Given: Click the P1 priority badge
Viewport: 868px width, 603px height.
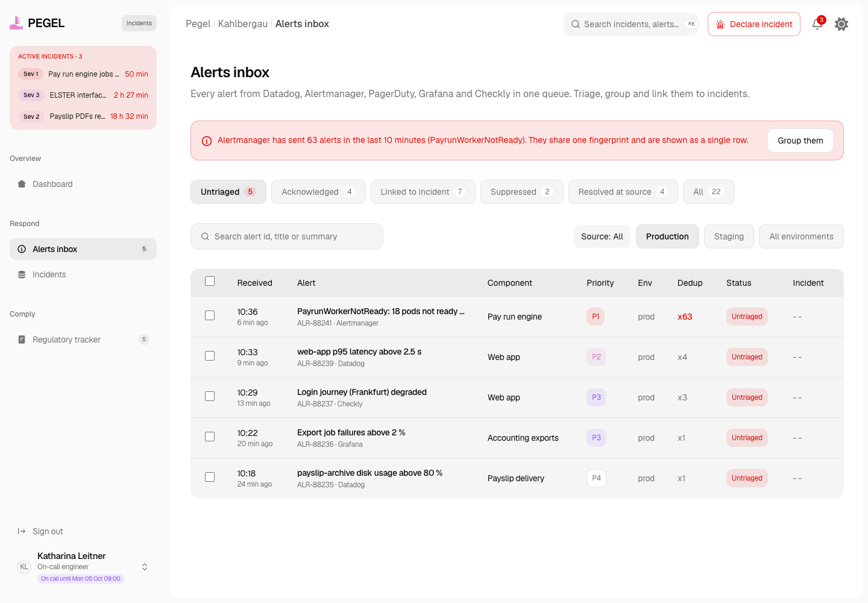Looking at the screenshot, I should click(x=596, y=317).
